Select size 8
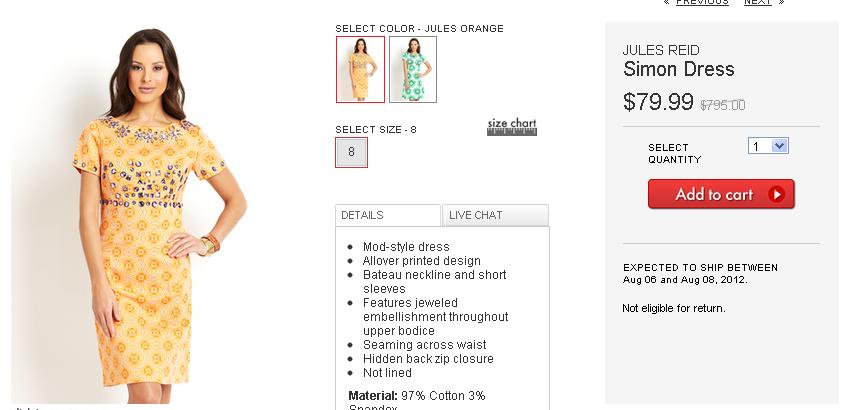The image size is (855, 410). tap(351, 153)
